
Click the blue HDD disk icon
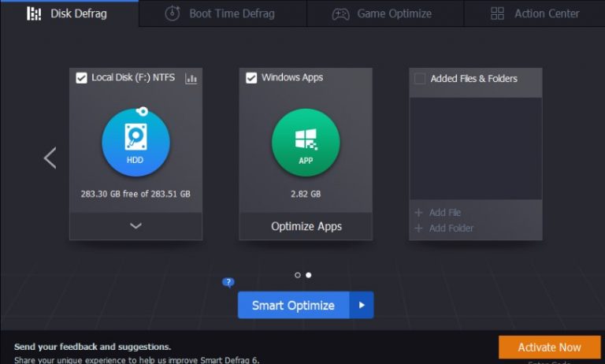pos(135,143)
